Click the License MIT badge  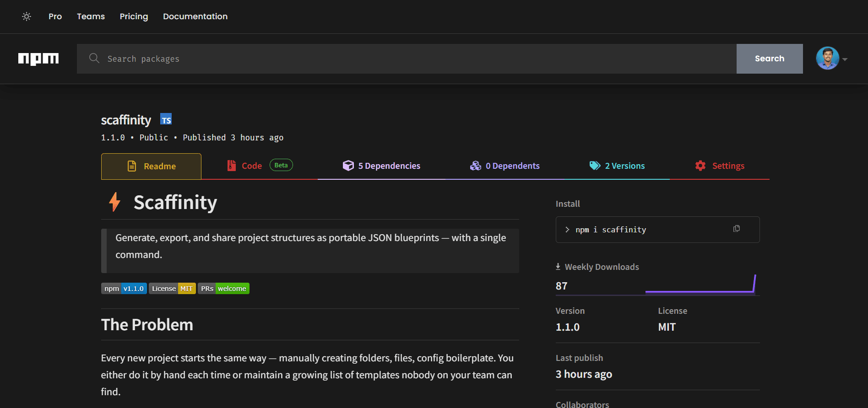(x=172, y=289)
